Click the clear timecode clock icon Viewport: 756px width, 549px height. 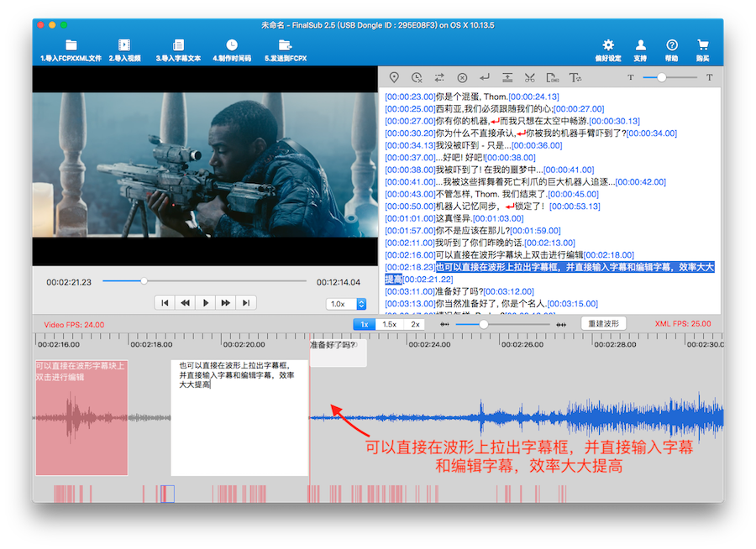pos(417,77)
